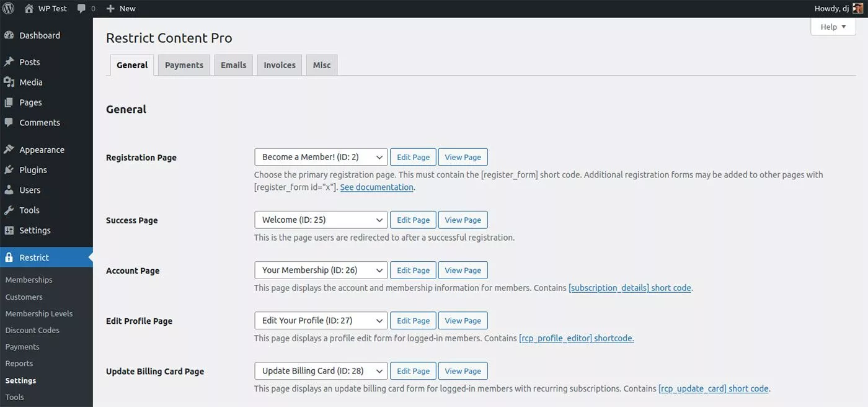Expand the Registration Page dropdown
The width and height of the screenshot is (868, 407).
point(321,157)
